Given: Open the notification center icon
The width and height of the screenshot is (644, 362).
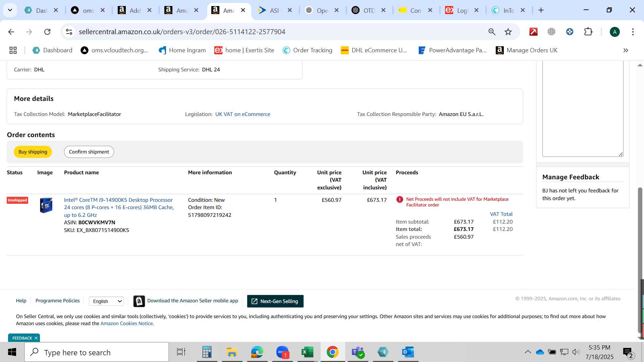Looking at the screenshot, I should coord(628,352).
